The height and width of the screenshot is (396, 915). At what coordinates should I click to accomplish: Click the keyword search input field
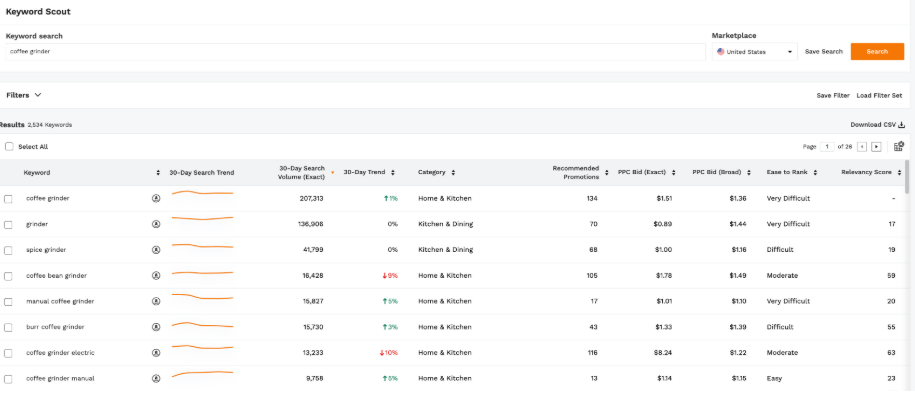point(355,52)
